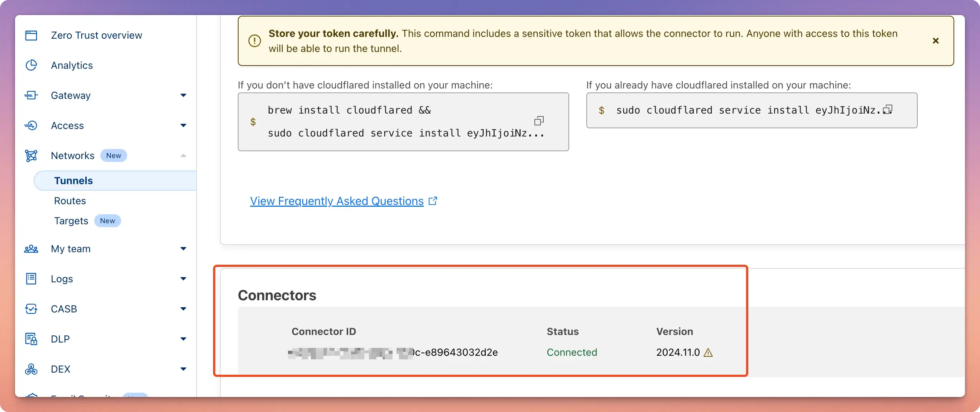Screen dimensions: 980x412
Task: Click the Connectors section heading
Action: coord(277,295)
